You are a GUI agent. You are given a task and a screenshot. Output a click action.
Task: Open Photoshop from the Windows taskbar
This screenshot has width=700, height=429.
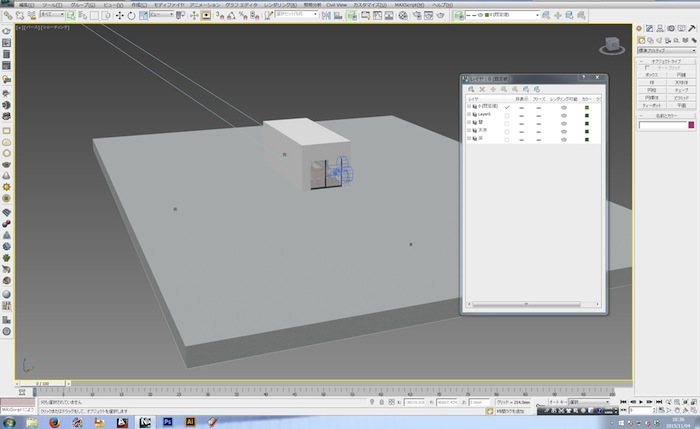coord(169,422)
